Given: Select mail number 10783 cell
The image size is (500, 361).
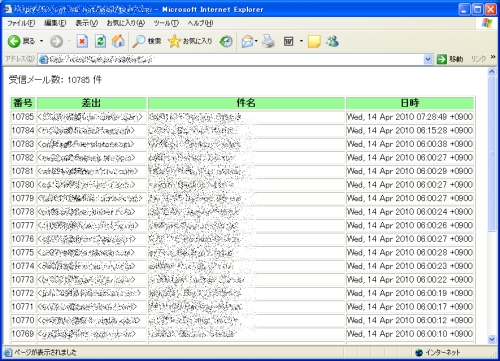Looking at the screenshot, I should point(23,144).
